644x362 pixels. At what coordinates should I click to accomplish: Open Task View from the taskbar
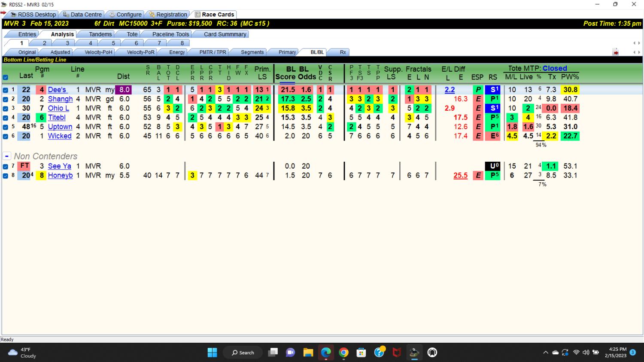click(273, 353)
